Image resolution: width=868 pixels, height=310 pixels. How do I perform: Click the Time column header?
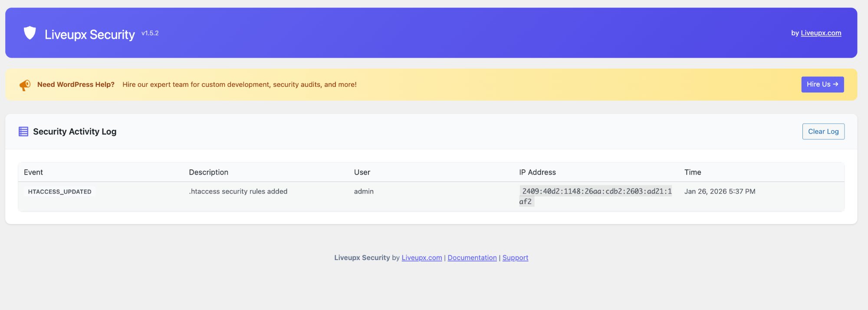pyautogui.click(x=693, y=172)
